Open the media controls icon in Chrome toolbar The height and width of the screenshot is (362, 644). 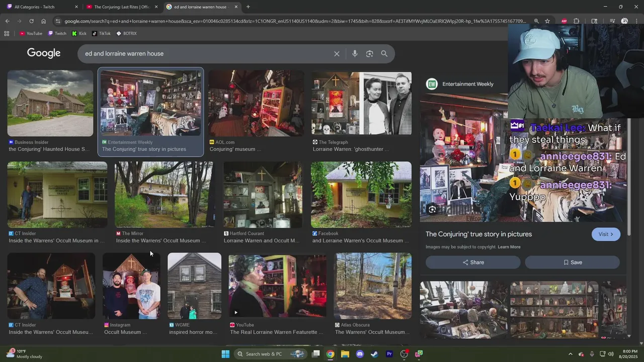[612, 21]
